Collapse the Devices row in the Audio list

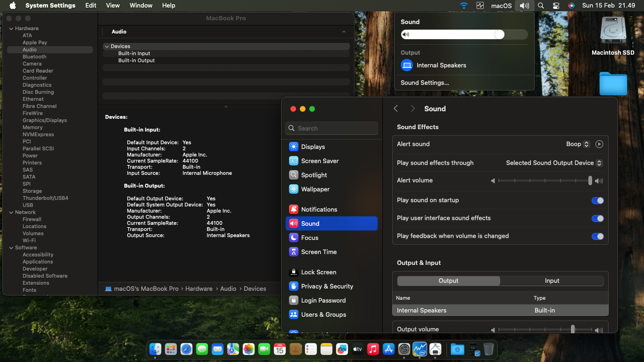[107, 46]
